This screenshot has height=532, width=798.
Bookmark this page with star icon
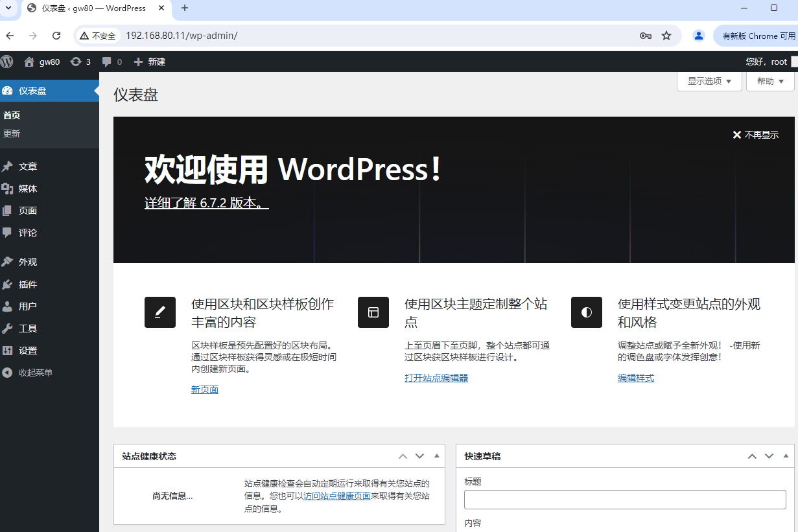pyautogui.click(x=666, y=36)
